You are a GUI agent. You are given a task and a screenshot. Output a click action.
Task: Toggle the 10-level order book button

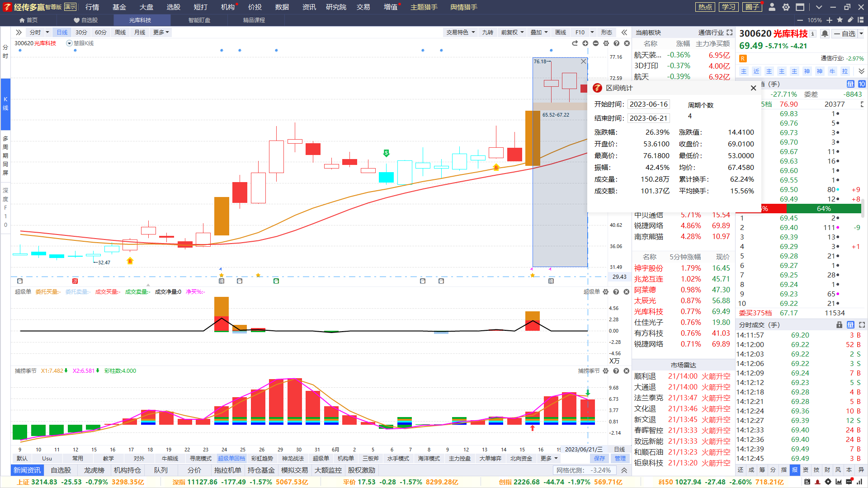pyautogui.click(x=862, y=84)
